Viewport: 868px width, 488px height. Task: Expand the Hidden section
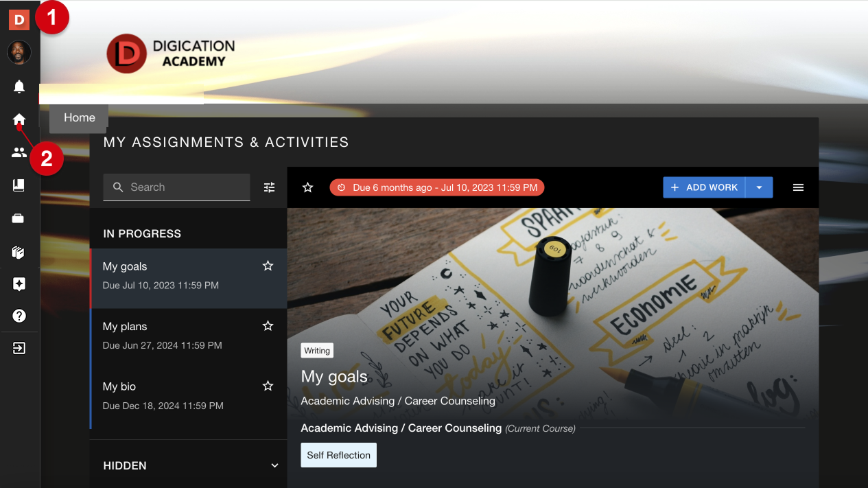coord(274,465)
